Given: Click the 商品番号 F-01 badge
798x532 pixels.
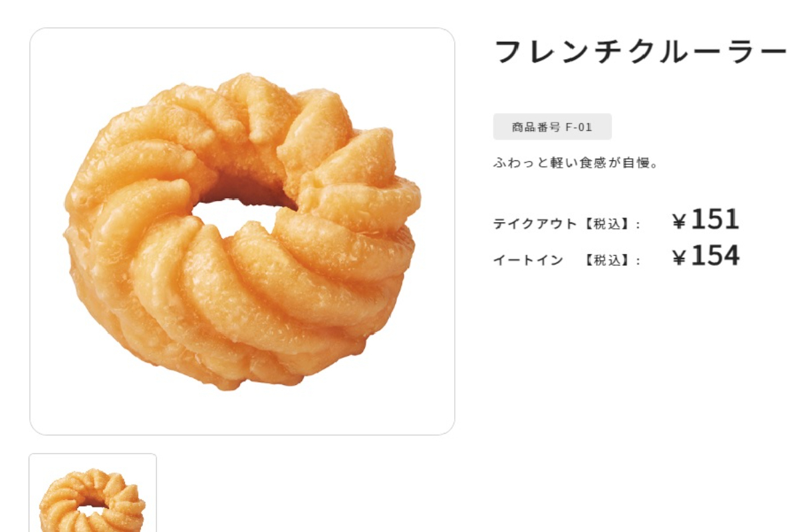Looking at the screenshot, I should click(x=552, y=127).
